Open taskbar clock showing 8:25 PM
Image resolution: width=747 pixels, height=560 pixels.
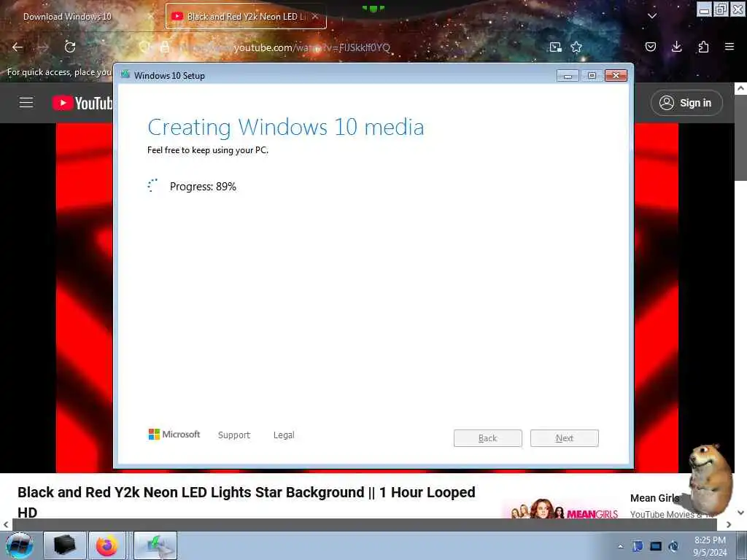[x=710, y=546]
